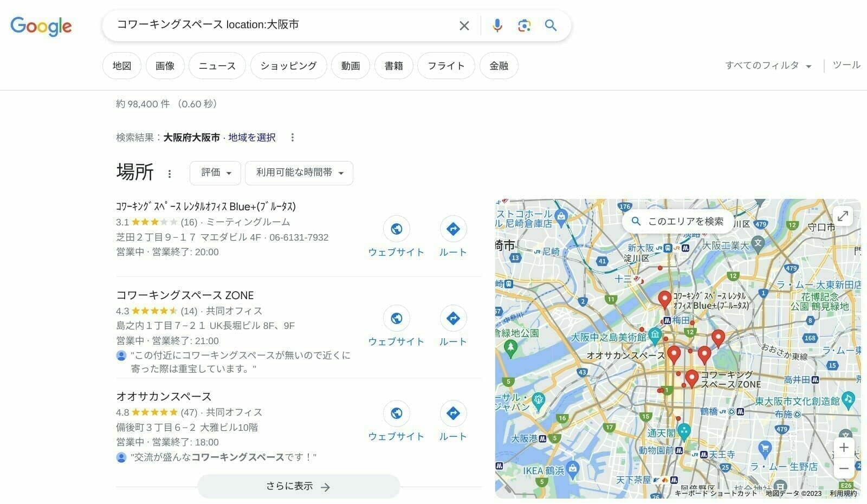Submit search with the magnifying glass icon
Image resolution: width=867 pixels, height=504 pixels.
tap(551, 25)
